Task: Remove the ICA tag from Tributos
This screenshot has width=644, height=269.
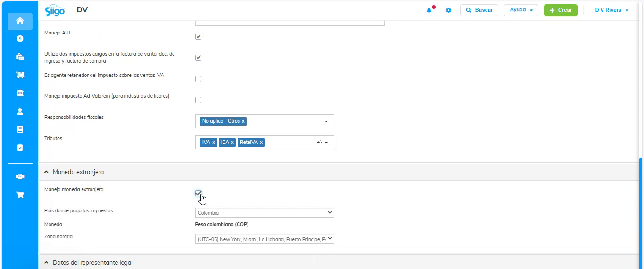Action: point(232,142)
